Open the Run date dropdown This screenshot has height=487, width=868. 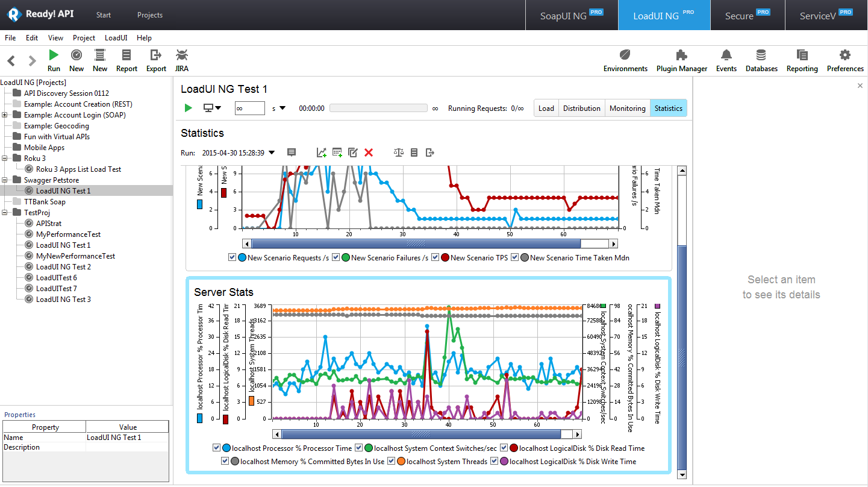272,153
